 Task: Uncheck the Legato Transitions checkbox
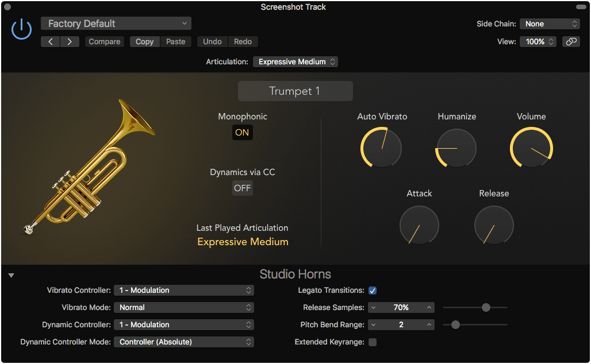(373, 291)
